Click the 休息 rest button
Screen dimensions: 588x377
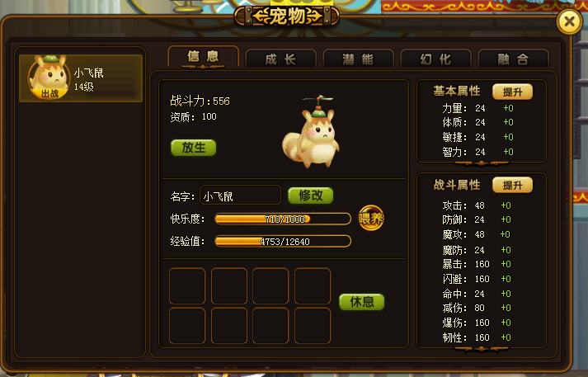click(362, 302)
